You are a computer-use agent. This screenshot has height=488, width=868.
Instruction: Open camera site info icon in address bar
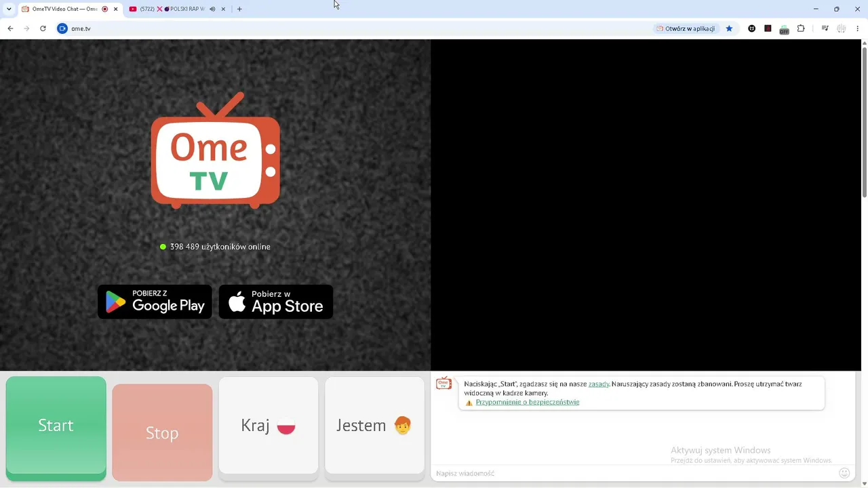[x=62, y=28]
